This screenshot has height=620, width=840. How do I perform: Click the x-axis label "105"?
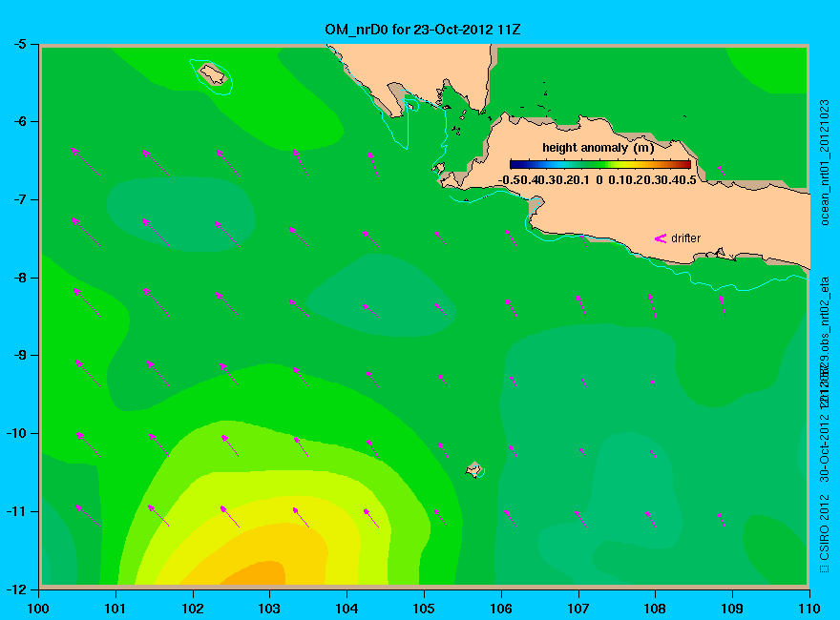pyautogui.click(x=424, y=609)
